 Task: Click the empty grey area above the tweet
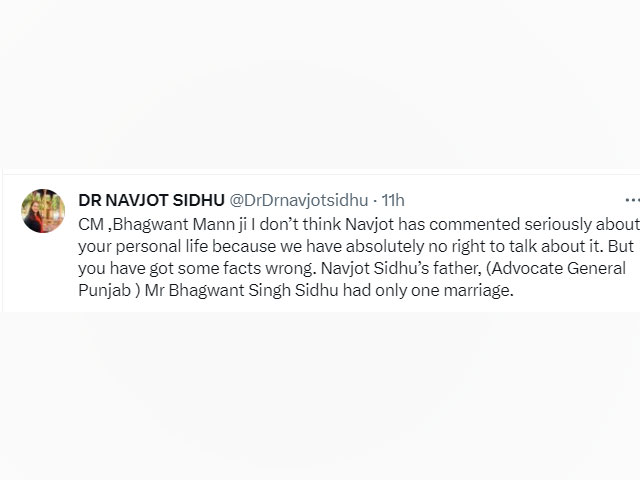click(320, 84)
